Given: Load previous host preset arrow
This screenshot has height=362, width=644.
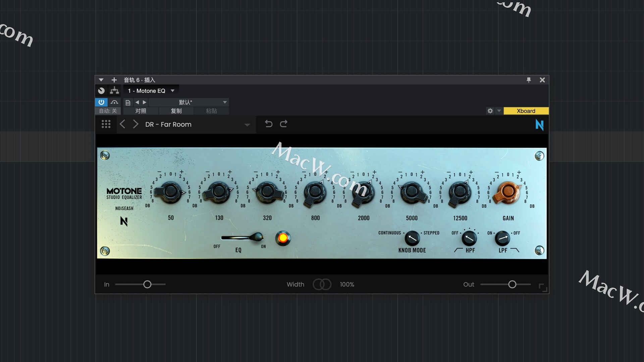Looking at the screenshot, I should click(137, 102).
